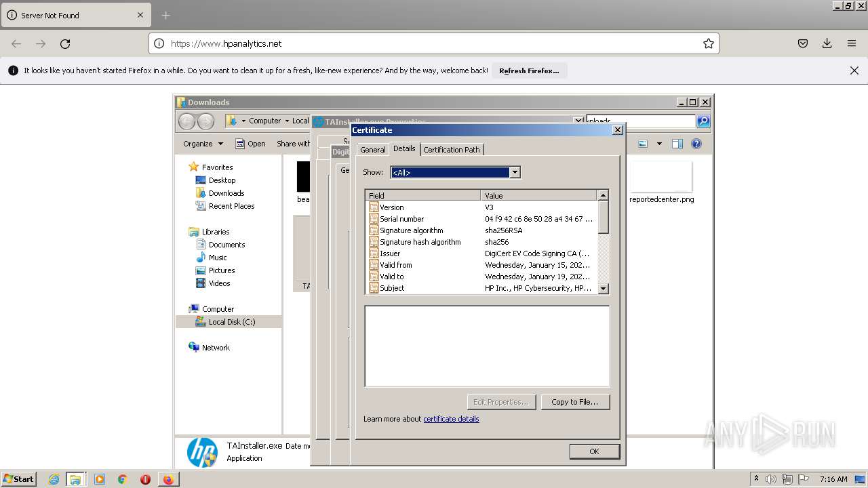Select the Firefox taskbar button
This screenshot has width=868, height=488.
167,479
